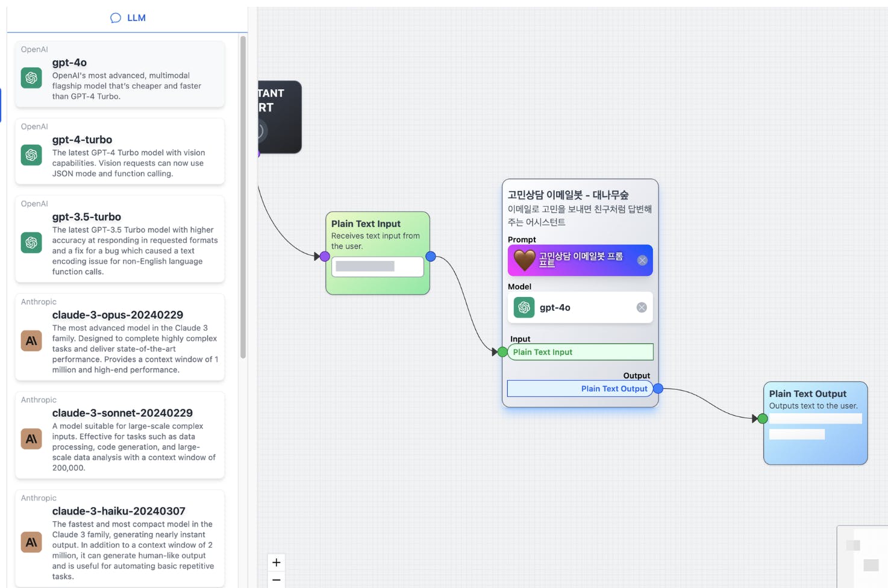Click the OpenAI icon in the node's Model field
The height and width of the screenshot is (588, 888).
coord(524,307)
